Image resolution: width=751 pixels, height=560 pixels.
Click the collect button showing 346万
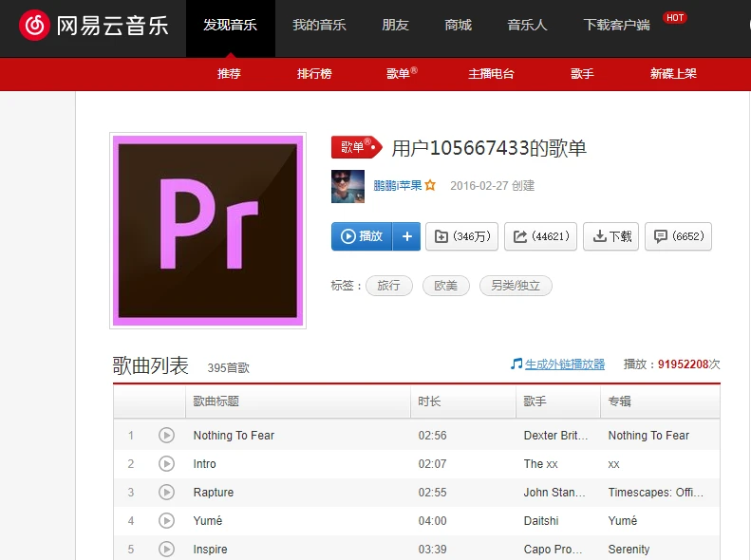[x=461, y=236]
